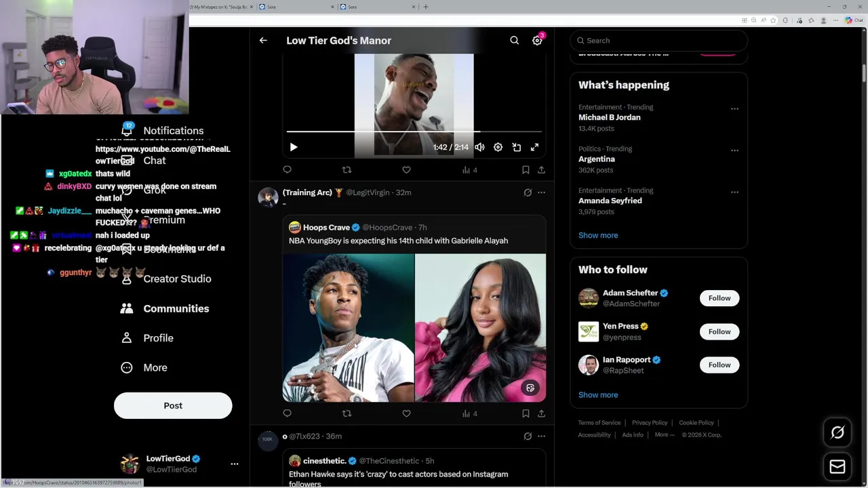Click the Post button
Viewport: 868px width, 488px height.
[173, 405]
